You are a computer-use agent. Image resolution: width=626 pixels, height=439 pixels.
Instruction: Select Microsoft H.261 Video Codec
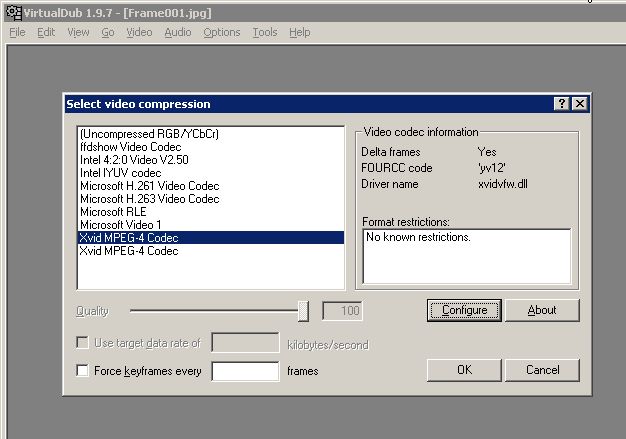pyautogui.click(x=211, y=186)
